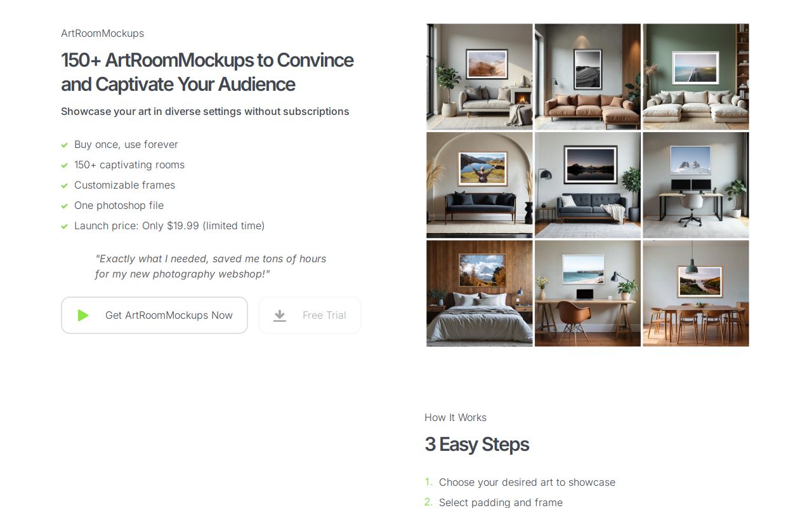The image size is (812, 508).
Task: Click the 3 Easy Steps heading
Action: point(477,444)
